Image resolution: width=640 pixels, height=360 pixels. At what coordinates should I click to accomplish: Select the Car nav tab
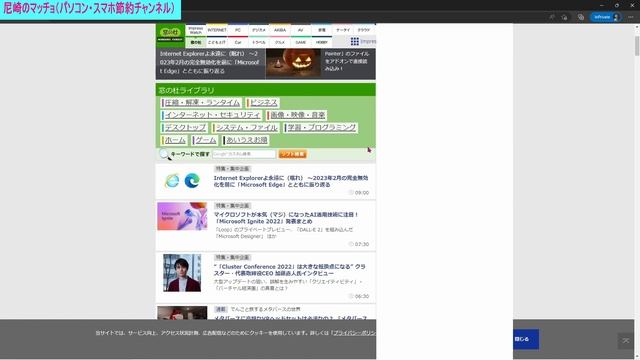click(238, 42)
